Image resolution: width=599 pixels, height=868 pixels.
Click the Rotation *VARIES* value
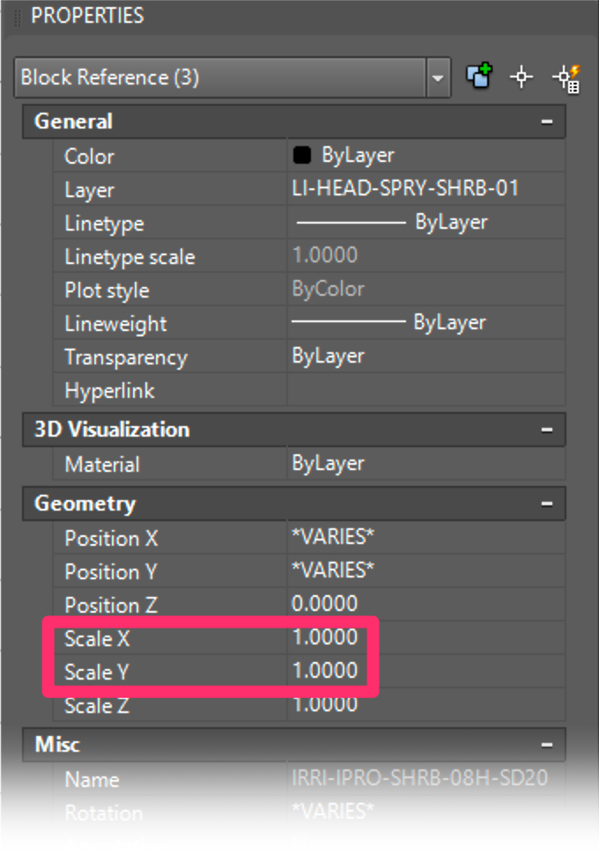click(332, 812)
